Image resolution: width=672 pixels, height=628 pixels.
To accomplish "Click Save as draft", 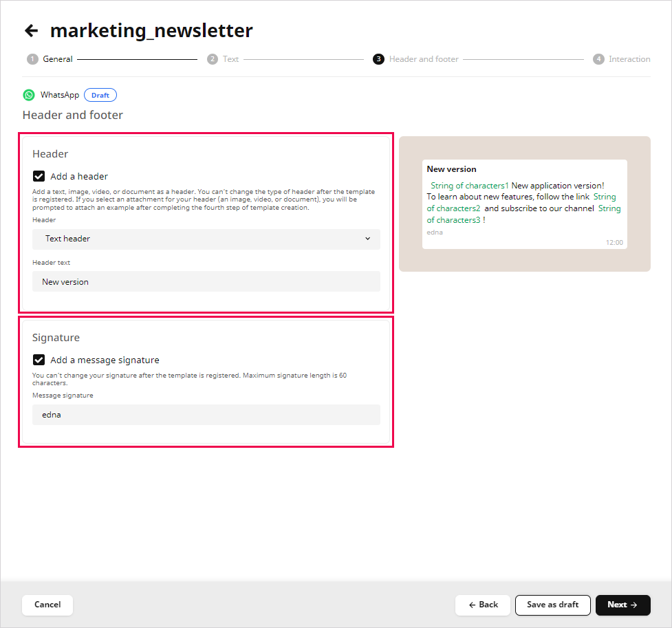I will point(552,605).
